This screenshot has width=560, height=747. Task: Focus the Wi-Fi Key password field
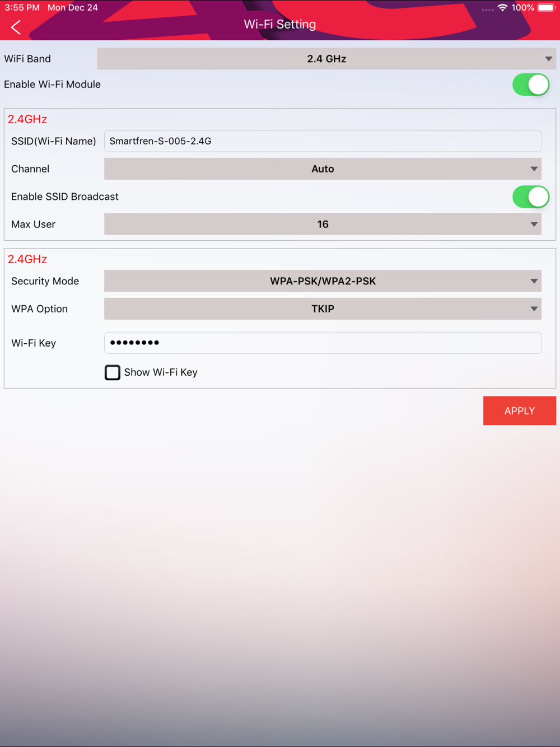(x=323, y=343)
